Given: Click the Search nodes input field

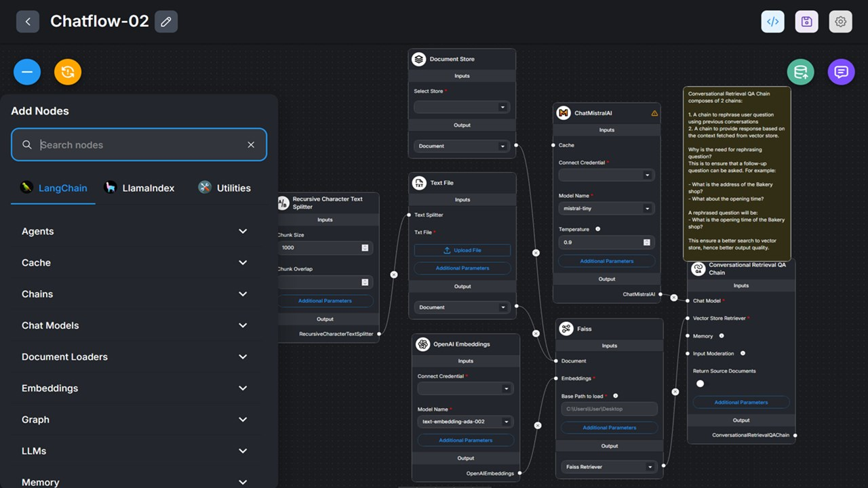Looking at the screenshot, I should [139, 144].
